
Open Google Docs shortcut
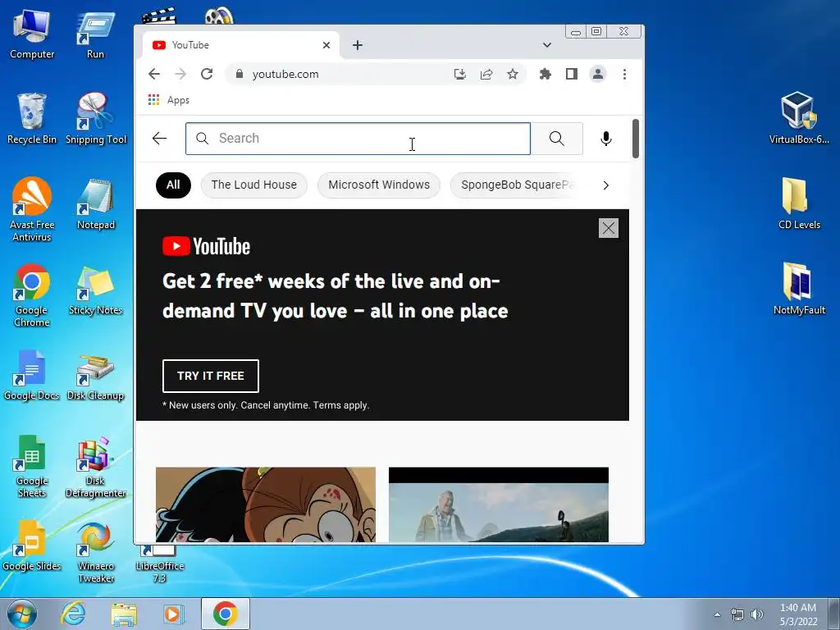(32, 375)
